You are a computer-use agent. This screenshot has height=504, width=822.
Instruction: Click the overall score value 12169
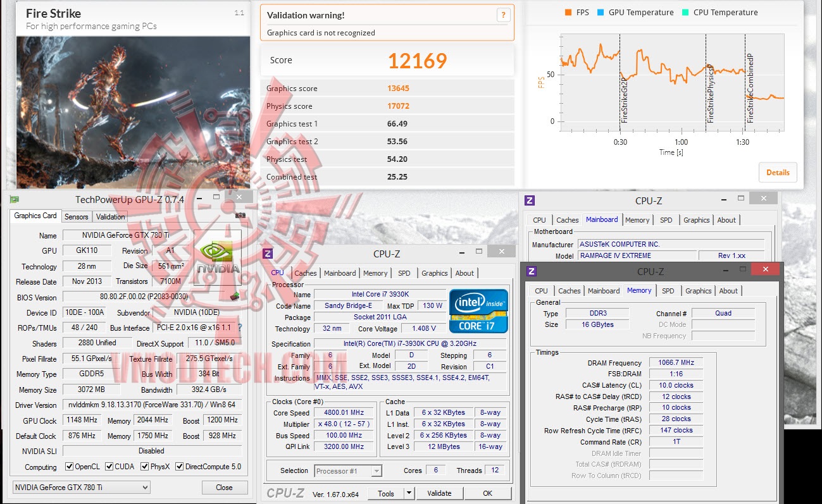point(418,61)
